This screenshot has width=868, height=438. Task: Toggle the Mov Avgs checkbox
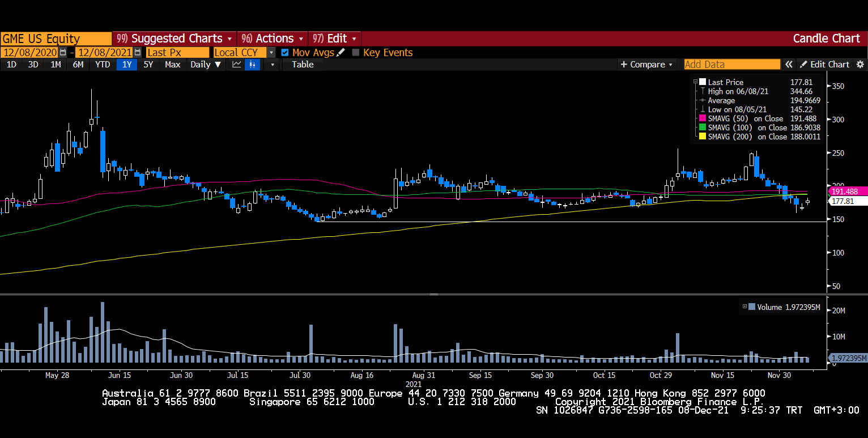[285, 52]
